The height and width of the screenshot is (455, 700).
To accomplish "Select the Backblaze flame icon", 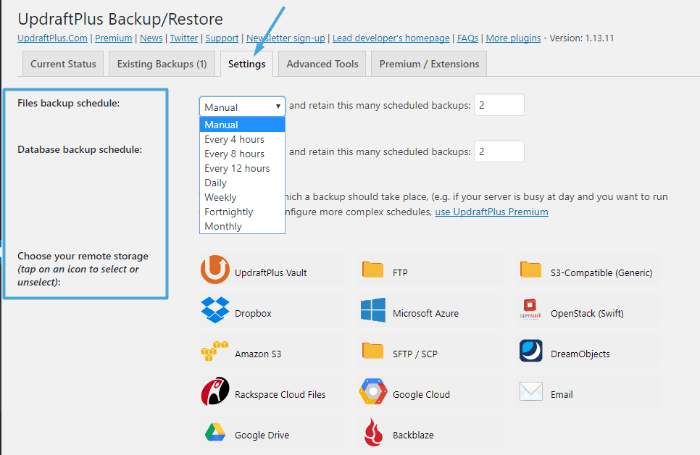I will (x=373, y=432).
